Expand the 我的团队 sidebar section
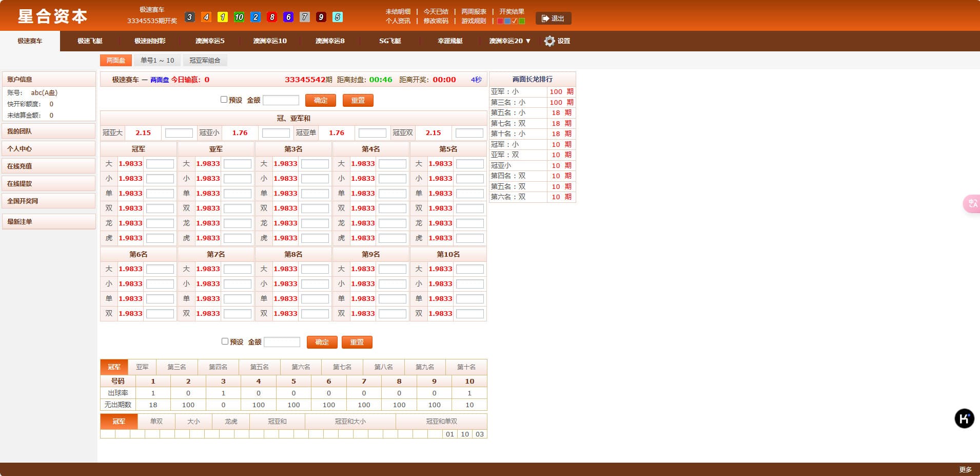Viewport: 980px width, 476px height. [x=49, y=131]
